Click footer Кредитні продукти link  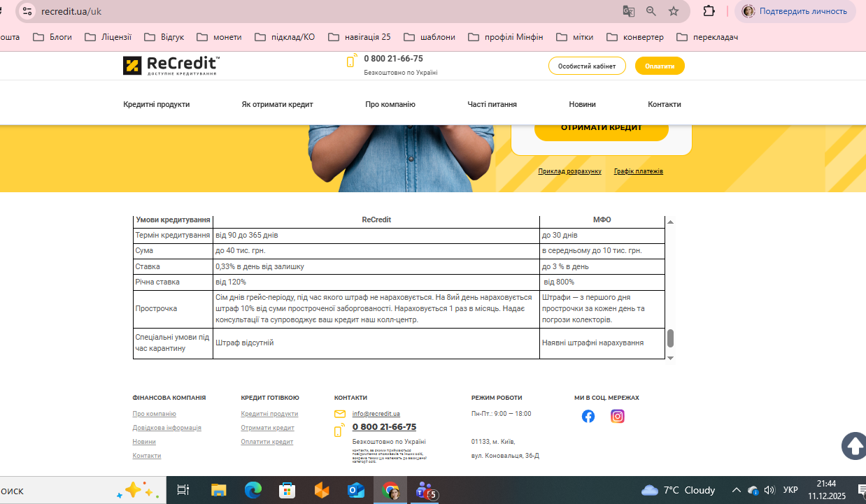[x=270, y=414]
